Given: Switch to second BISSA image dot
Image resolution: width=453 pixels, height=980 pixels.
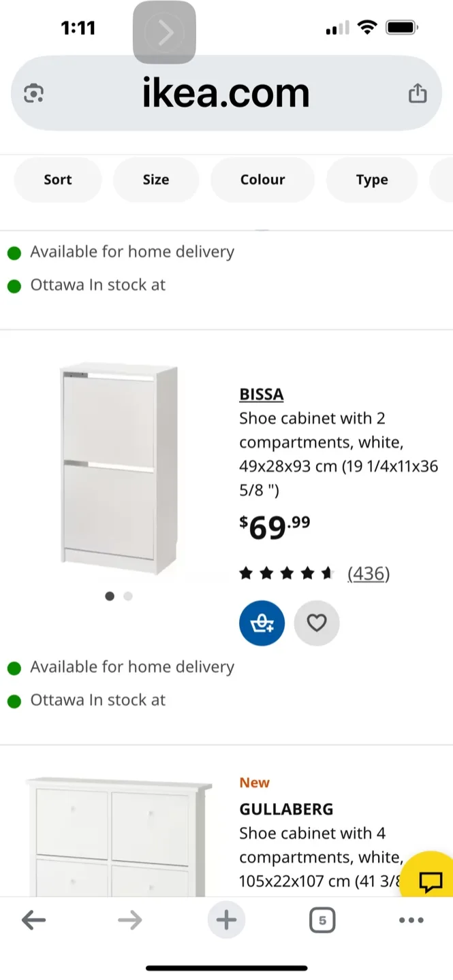Looking at the screenshot, I should (128, 596).
